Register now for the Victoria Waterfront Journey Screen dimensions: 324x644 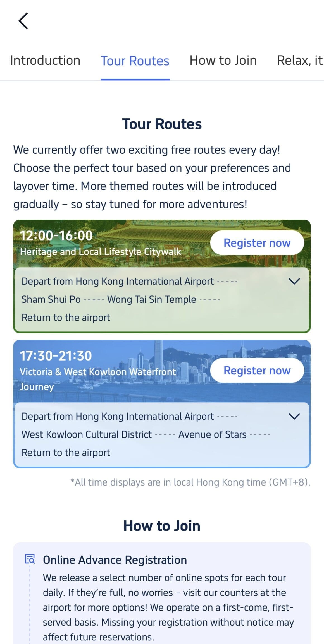pyautogui.click(x=257, y=371)
